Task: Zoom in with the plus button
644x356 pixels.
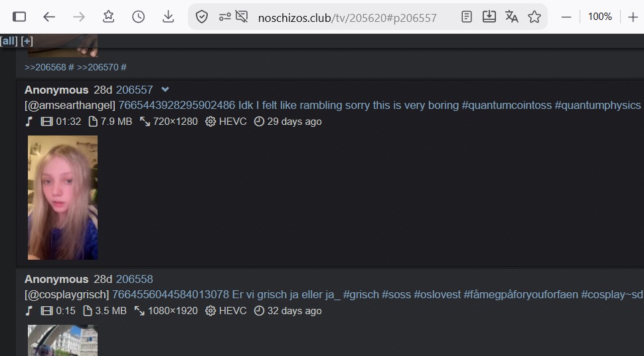Action: click(x=633, y=17)
